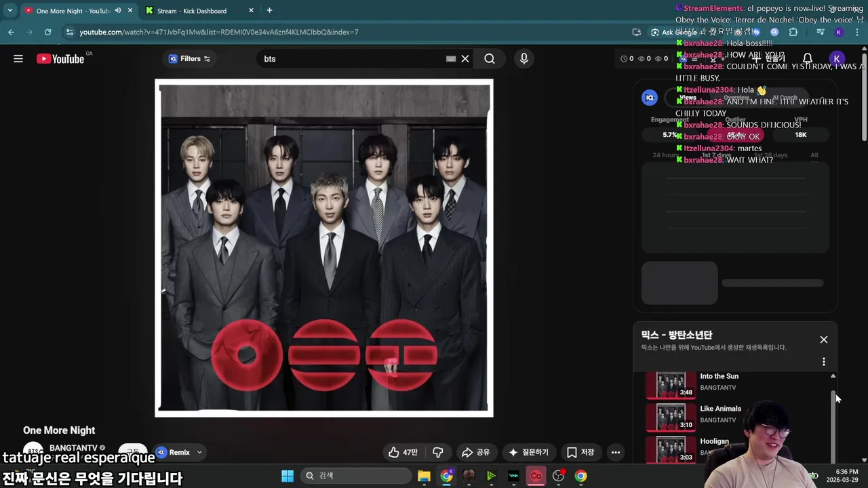Screen dimensions: 868x488
Task: Dislike the video
Action: 438,452
